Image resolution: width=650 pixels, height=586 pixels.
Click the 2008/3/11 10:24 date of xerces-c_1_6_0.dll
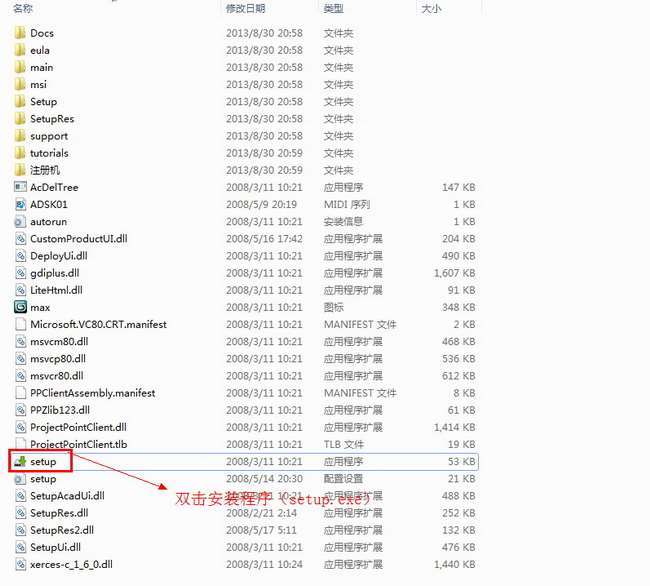point(264,564)
